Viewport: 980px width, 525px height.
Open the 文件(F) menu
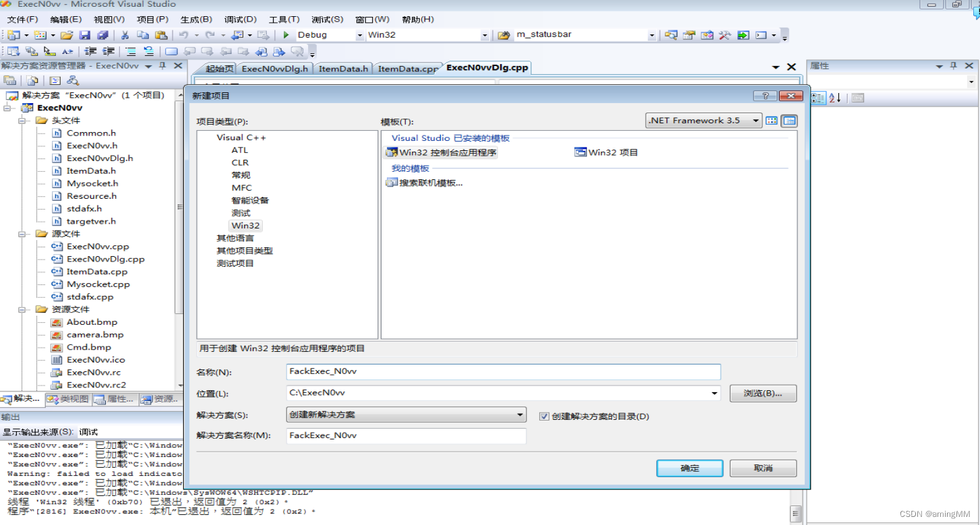[x=23, y=20]
